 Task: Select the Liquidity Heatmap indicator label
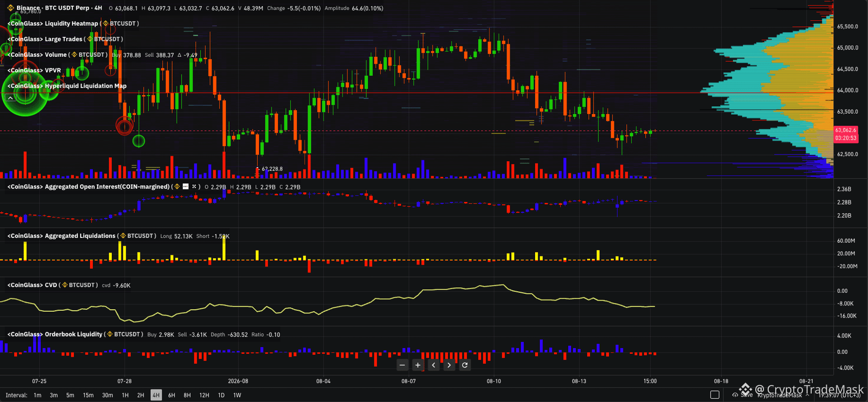click(x=53, y=24)
